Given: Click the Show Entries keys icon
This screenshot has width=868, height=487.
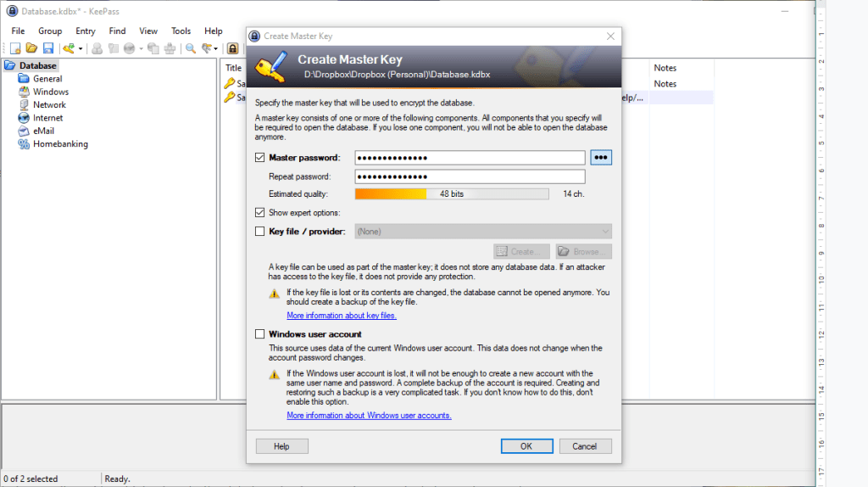Looking at the screenshot, I should tap(207, 48).
